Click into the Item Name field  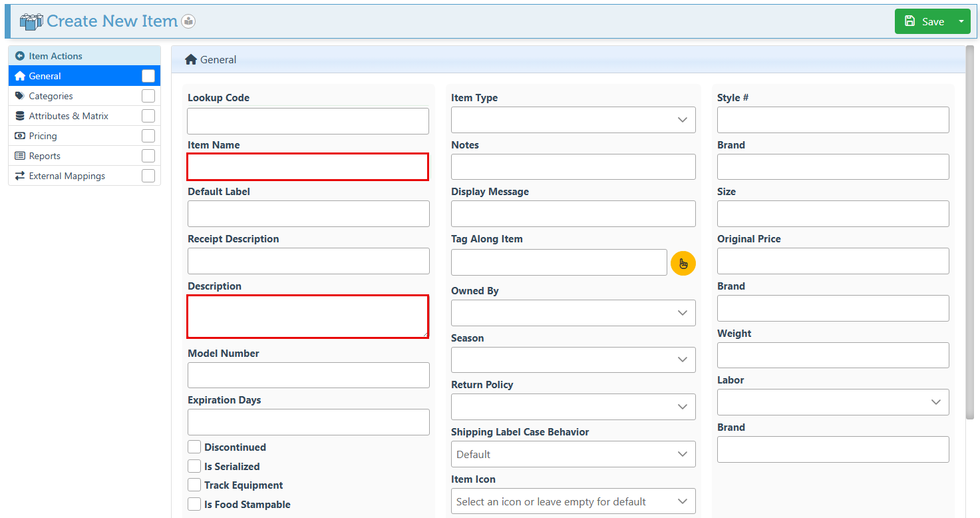pos(307,167)
